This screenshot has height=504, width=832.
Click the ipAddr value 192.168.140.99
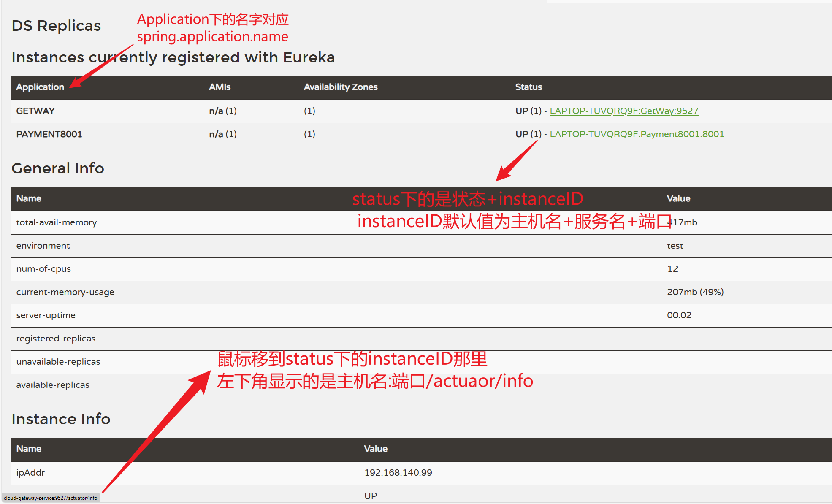click(398, 473)
